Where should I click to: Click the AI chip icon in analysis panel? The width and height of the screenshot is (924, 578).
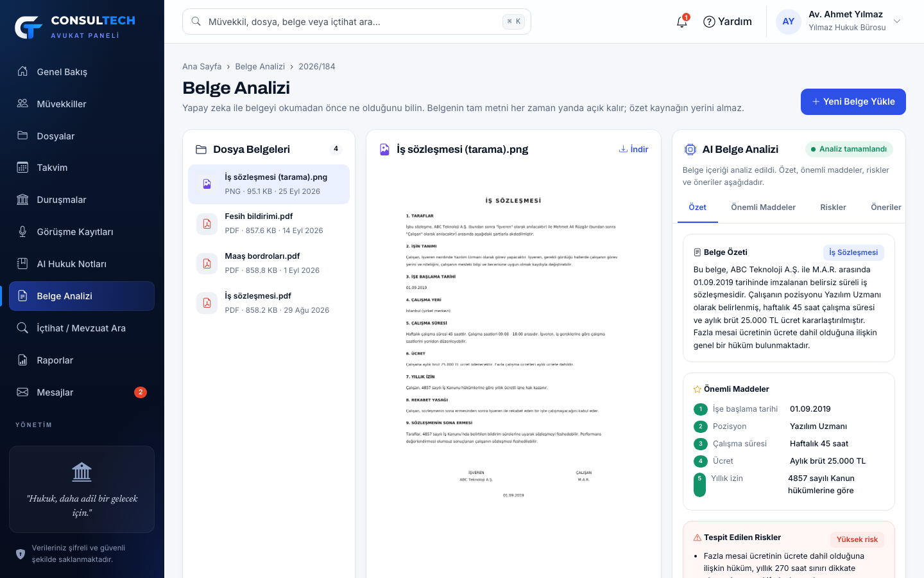[690, 150]
